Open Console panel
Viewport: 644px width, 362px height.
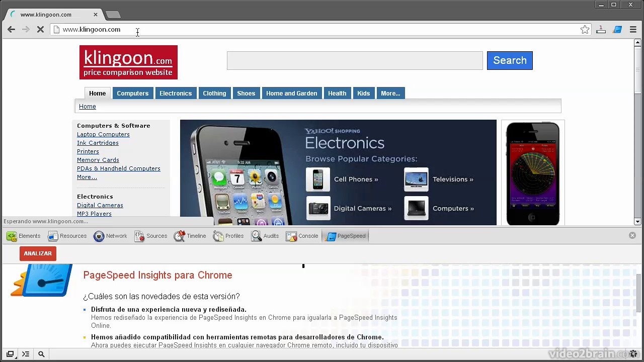pyautogui.click(x=302, y=236)
